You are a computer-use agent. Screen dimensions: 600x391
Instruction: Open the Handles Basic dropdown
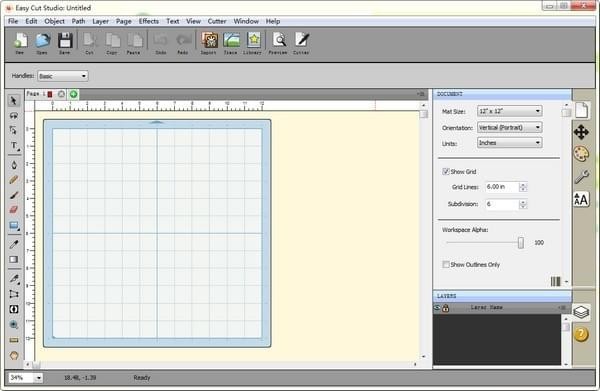(x=63, y=76)
